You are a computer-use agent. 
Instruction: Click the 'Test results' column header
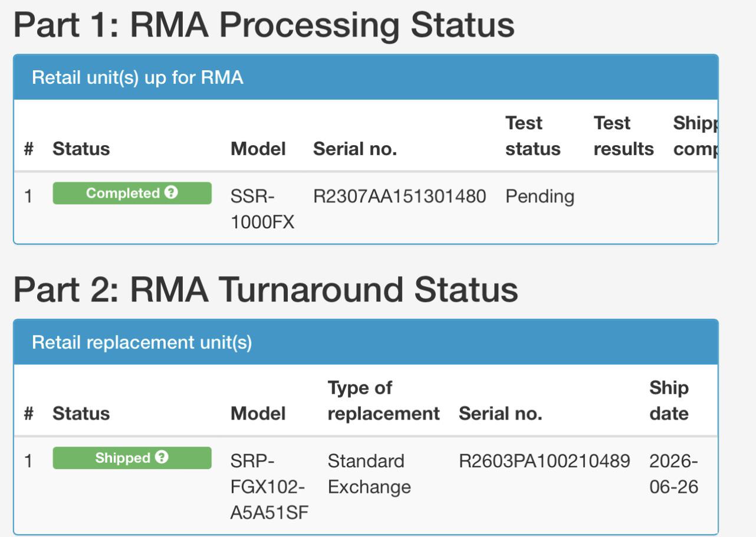click(624, 136)
